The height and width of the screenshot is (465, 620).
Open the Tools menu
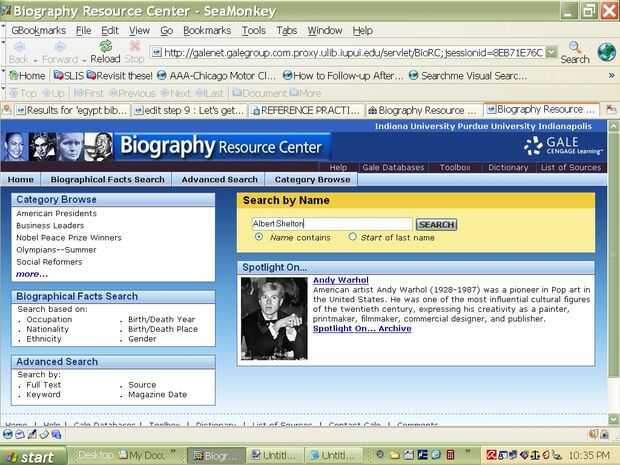pos(253,30)
